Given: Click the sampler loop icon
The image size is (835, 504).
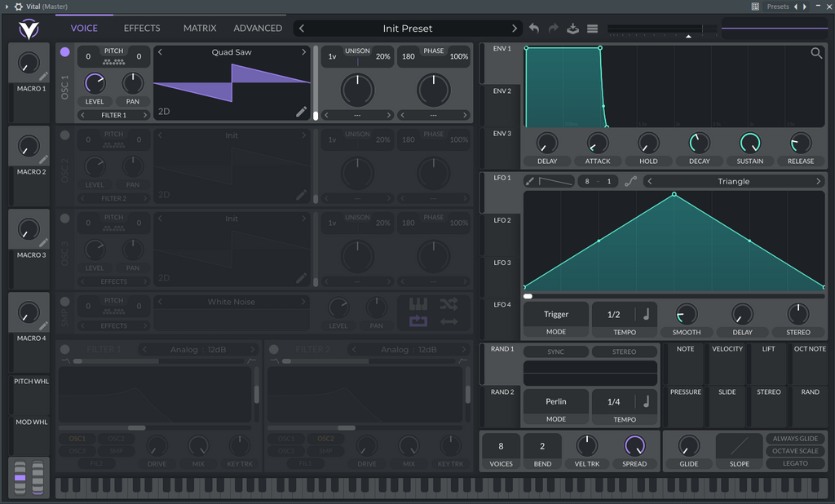Looking at the screenshot, I should pyautogui.click(x=418, y=321).
